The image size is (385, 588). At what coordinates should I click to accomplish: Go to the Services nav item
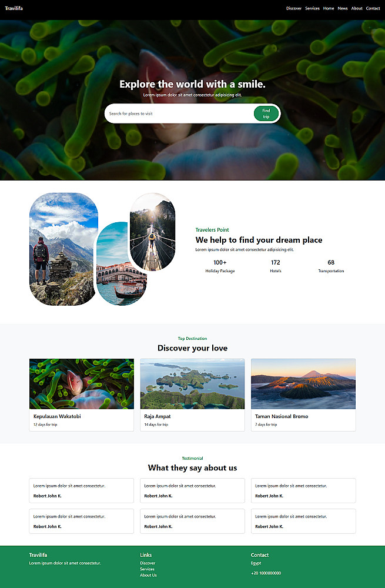pyautogui.click(x=312, y=8)
